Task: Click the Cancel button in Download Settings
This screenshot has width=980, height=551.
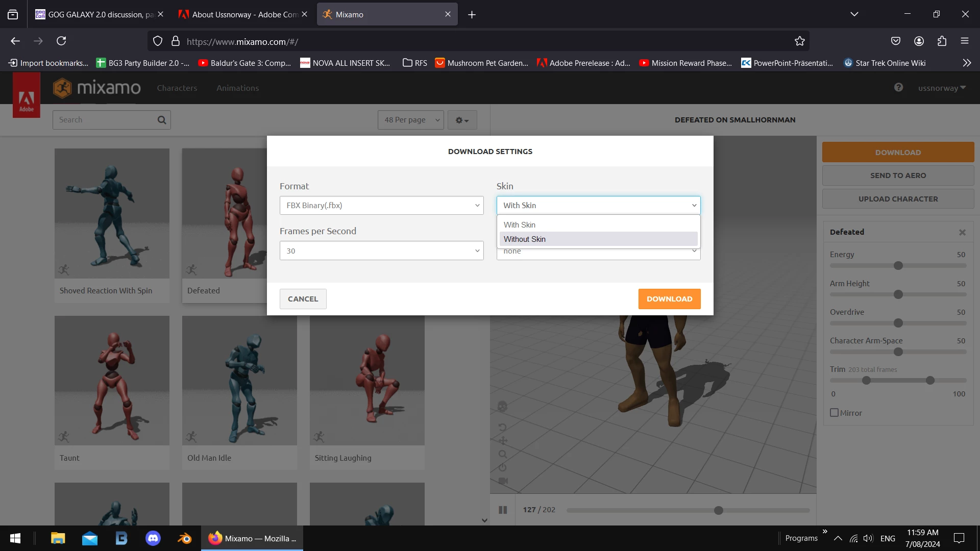Action: click(x=303, y=298)
